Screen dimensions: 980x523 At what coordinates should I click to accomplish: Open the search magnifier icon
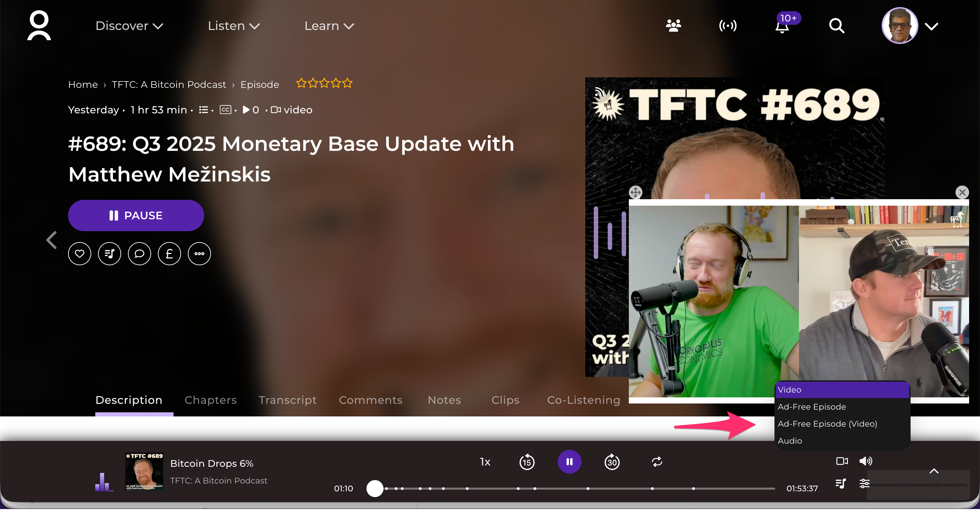[x=837, y=26]
